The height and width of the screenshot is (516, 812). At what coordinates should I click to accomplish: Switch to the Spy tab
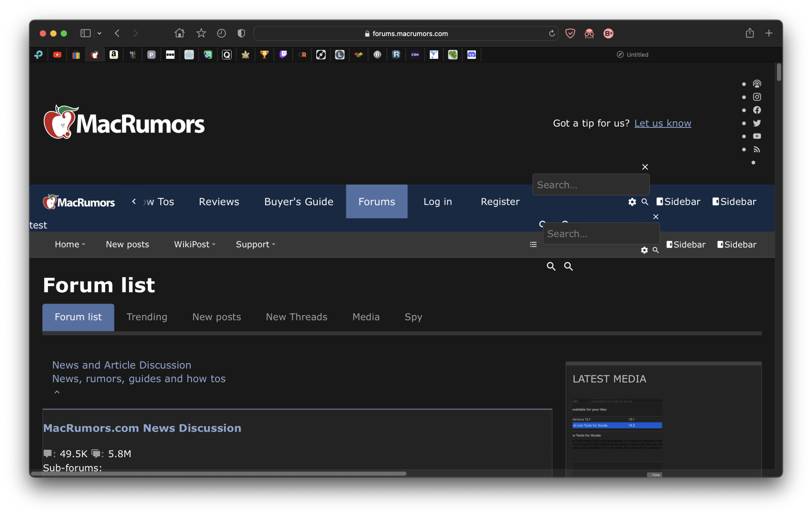tap(413, 317)
